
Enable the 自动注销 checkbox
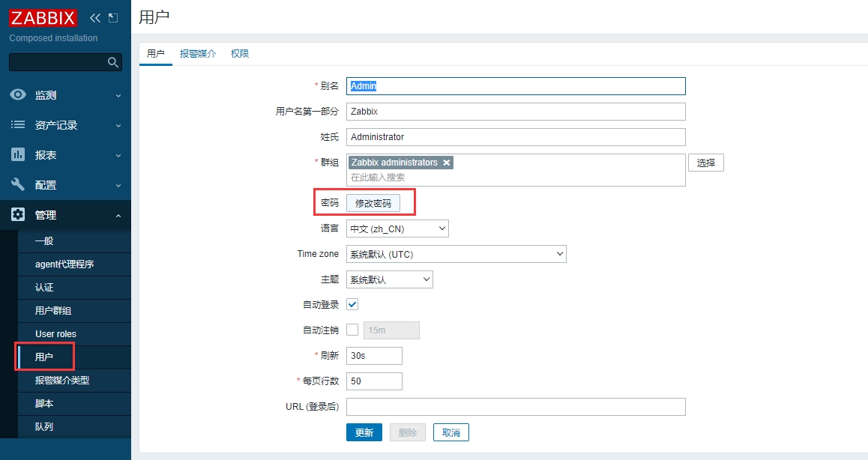click(x=352, y=330)
